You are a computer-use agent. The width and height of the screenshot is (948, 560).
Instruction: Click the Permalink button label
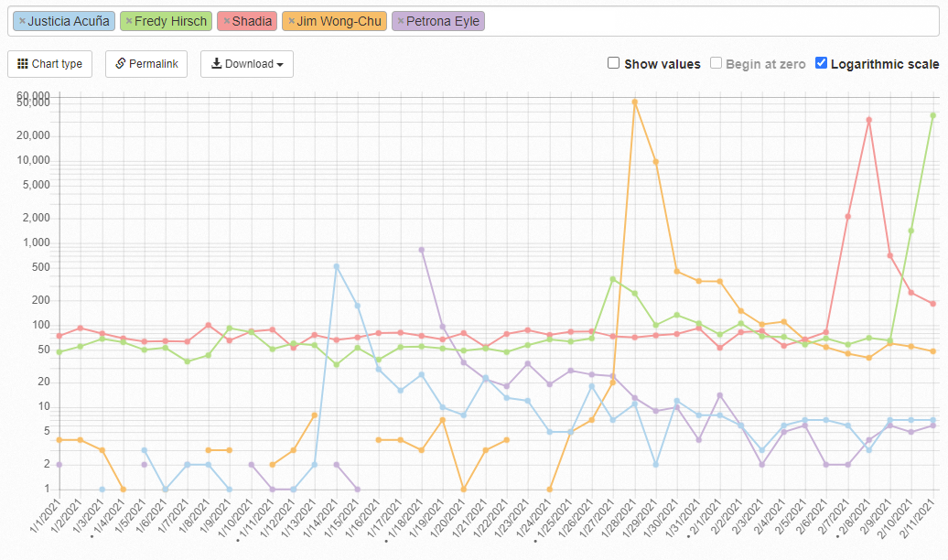point(154,64)
